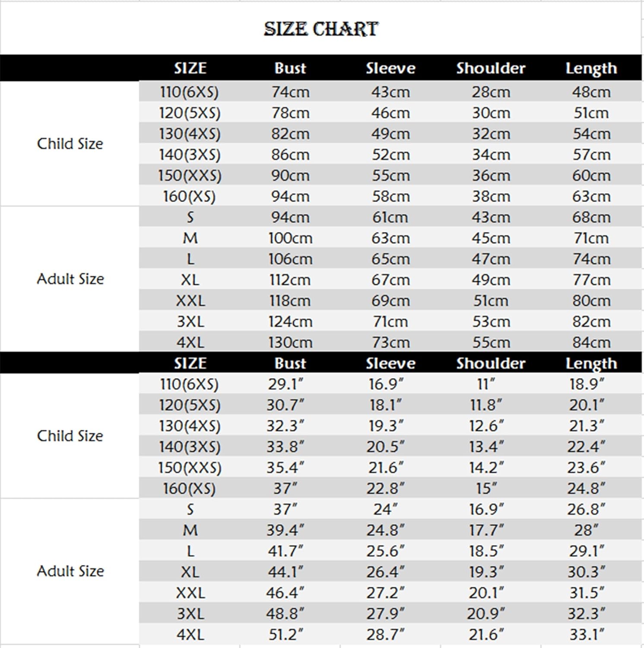Viewport: 644px width, 648px height.
Task: Select the 33.1 inch length for 4XL
Action: pos(587,635)
